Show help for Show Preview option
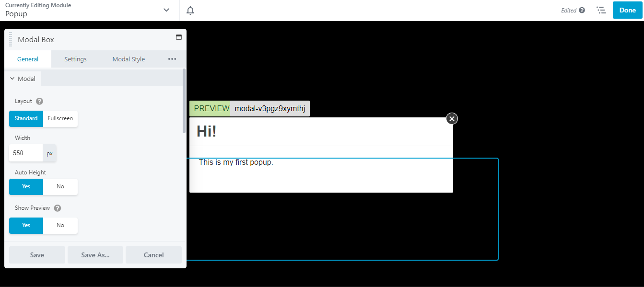The image size is (644, 287). [x=58, y=208]
